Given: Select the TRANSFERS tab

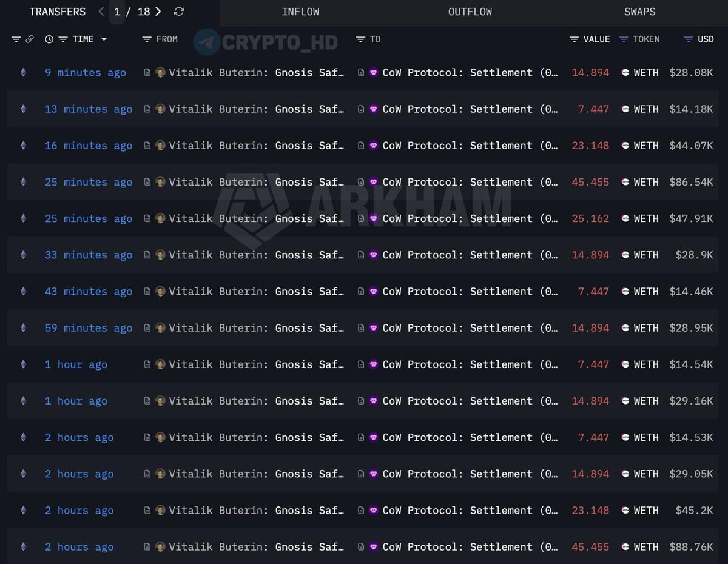Looking at the screenshot, I should [57, 12].
